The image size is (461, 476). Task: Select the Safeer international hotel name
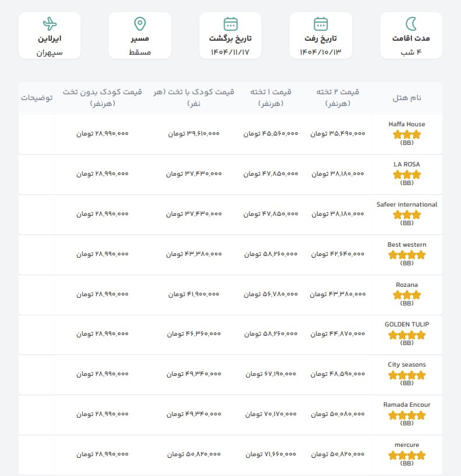click(407, 204)
